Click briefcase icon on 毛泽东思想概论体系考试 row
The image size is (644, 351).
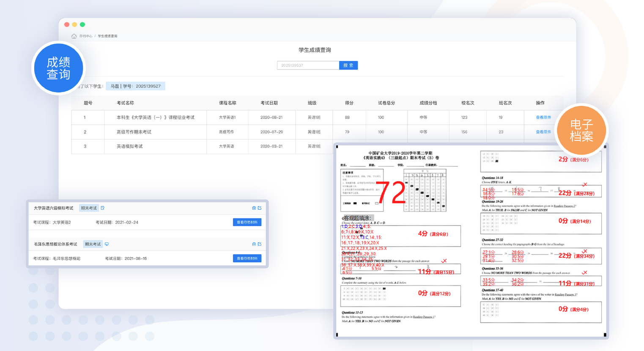coord(254,244)
